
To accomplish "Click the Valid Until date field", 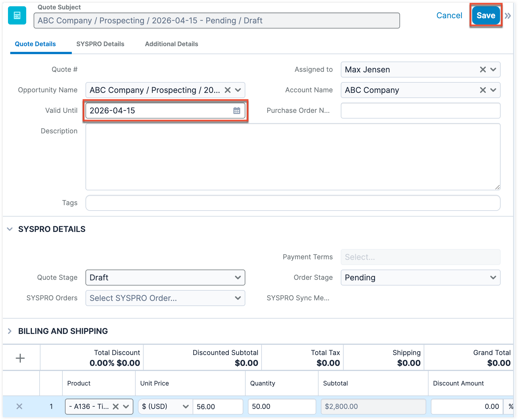I will (165, 111).
